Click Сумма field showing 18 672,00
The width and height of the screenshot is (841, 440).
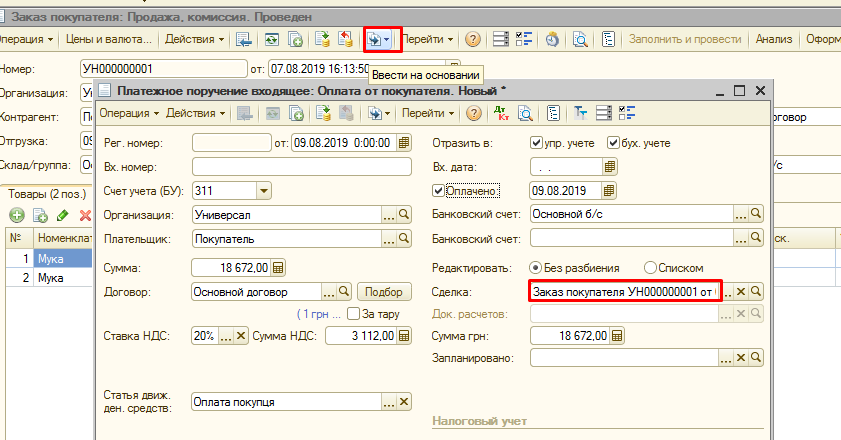point(231,267)
